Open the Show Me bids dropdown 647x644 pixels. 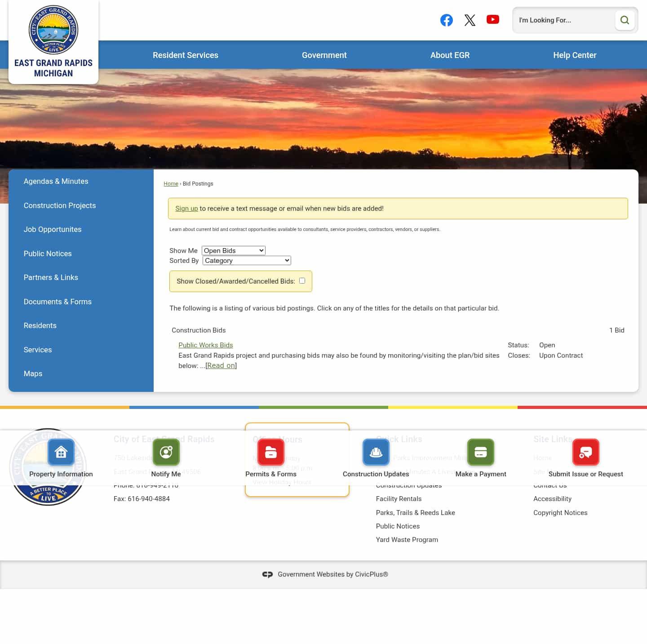point(233,250)
